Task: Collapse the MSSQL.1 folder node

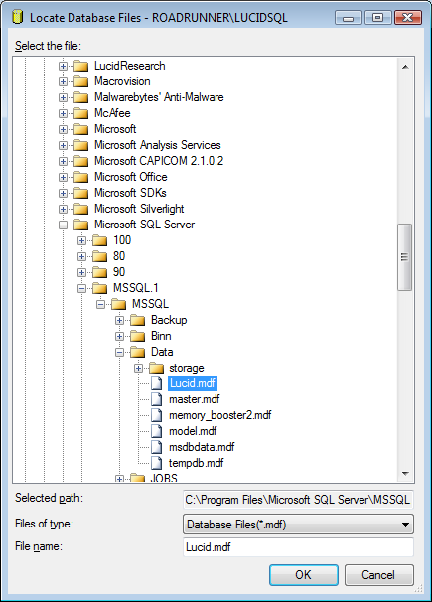Action: tap(81, 288)
